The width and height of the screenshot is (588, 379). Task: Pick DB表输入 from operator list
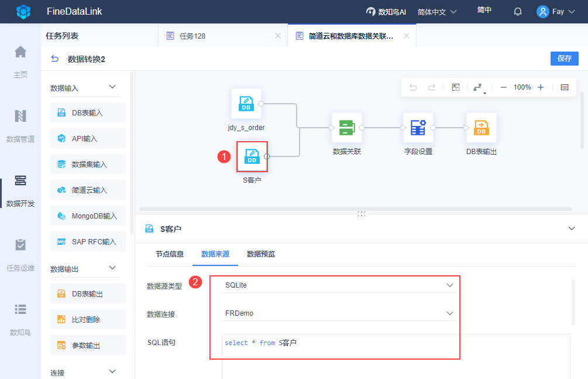(88, 112)
